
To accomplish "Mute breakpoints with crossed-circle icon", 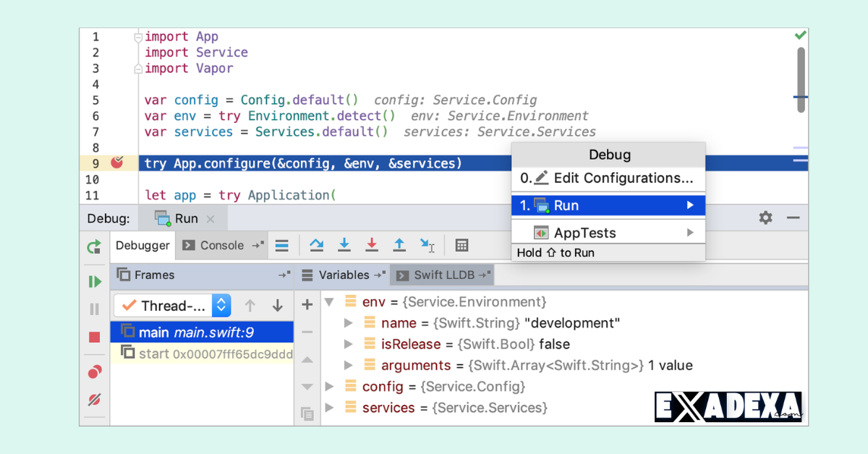I will (x=93, y=400).
